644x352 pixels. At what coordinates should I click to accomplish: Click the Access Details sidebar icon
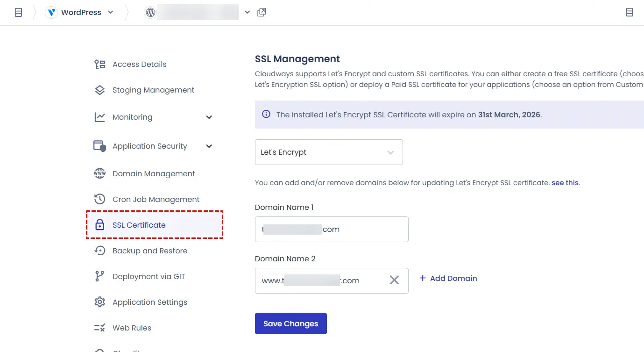click(100, 64)
